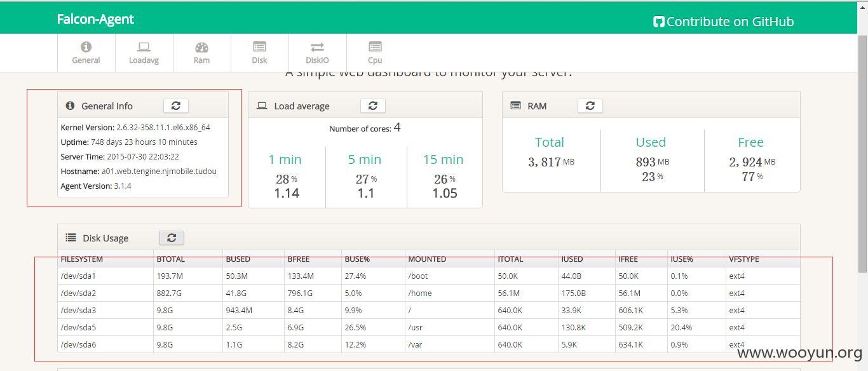Image resolution: width=868 pixels, height=371 pixels.
Task: Click the laptop icon in Load average header
Action: 262,106
